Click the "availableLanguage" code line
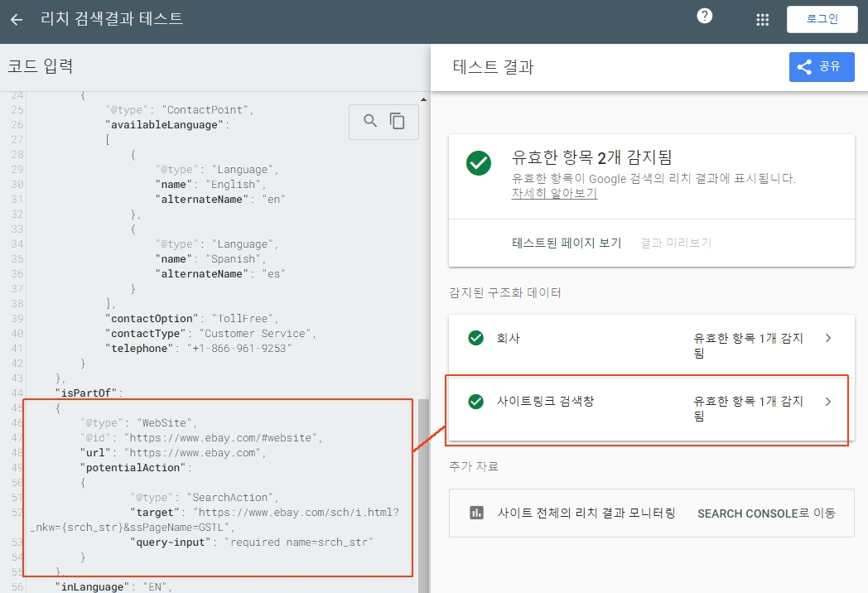868x593 pixels. point(167,124)
